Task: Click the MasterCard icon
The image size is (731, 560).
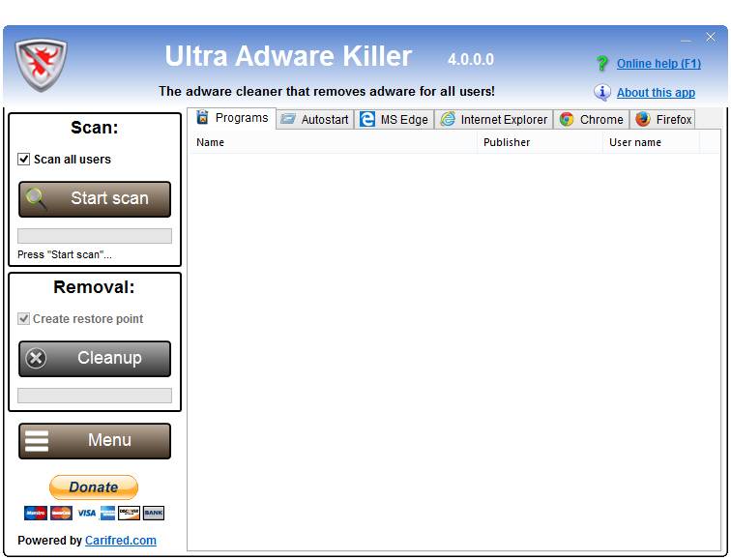Action: pyautogui.click(x=61, y=513)
